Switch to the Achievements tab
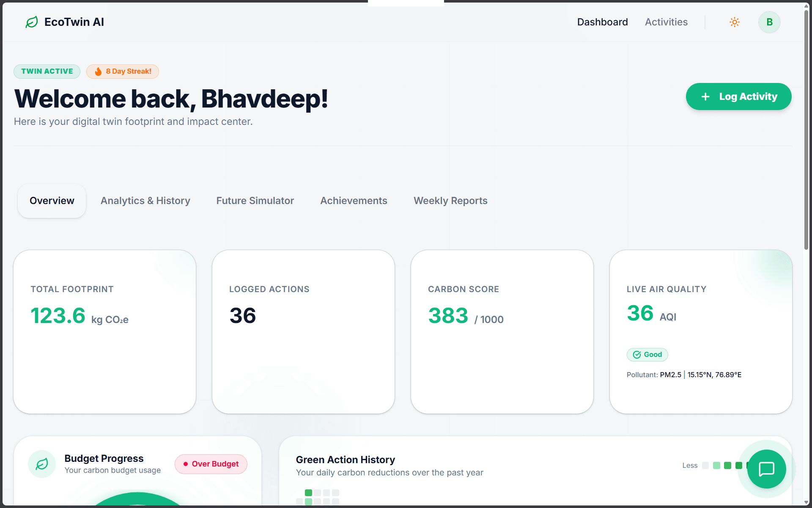 point(354,201)
